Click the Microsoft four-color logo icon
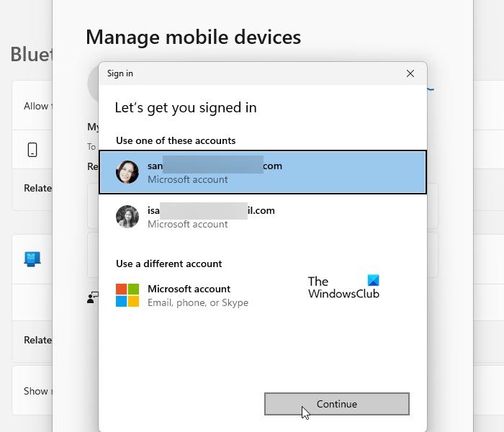The height and width of the screenshot is (432, 504). click(x=127, y=295)
